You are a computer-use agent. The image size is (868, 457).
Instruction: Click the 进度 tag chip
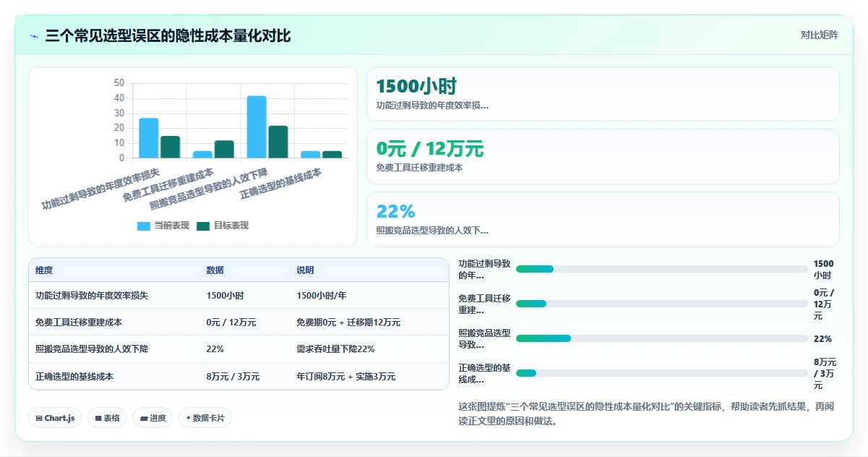point(152,418)
